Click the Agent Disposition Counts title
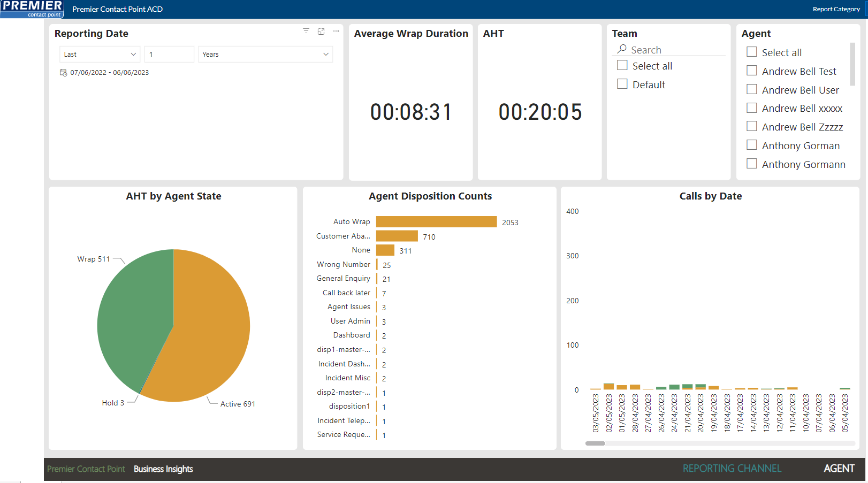Image resolution: width=868 pixels, height=483 pixels. click(x=430, y=196)
